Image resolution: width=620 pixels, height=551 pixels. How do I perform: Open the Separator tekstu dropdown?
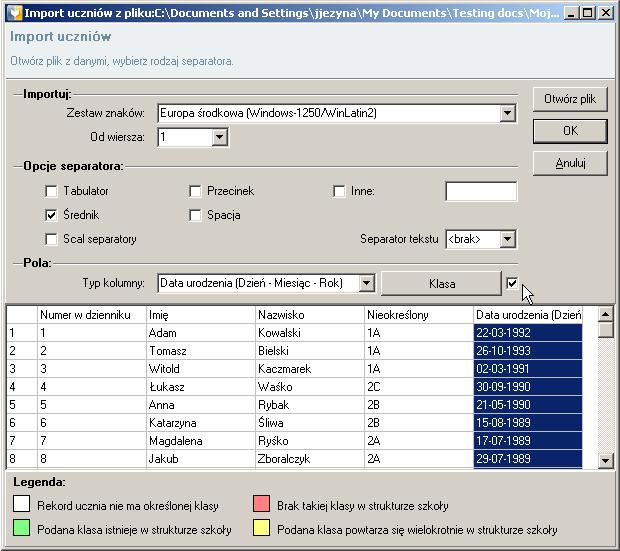tap(507, 239)
